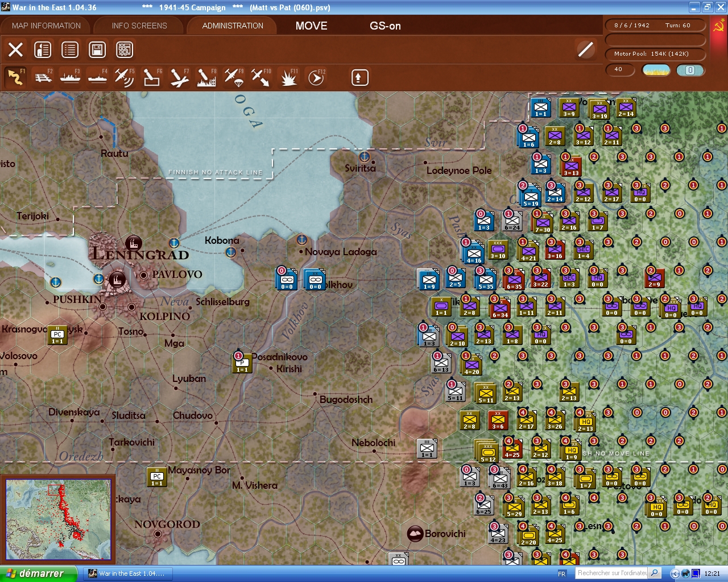728x582 pixels.
Task: Click the Rautu town label
Action: (114, 153)
